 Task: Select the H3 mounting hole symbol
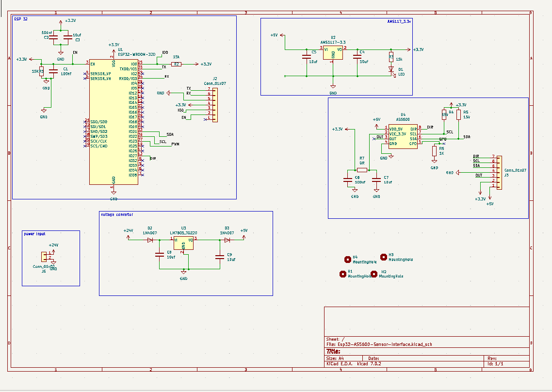tap(384, 257)
